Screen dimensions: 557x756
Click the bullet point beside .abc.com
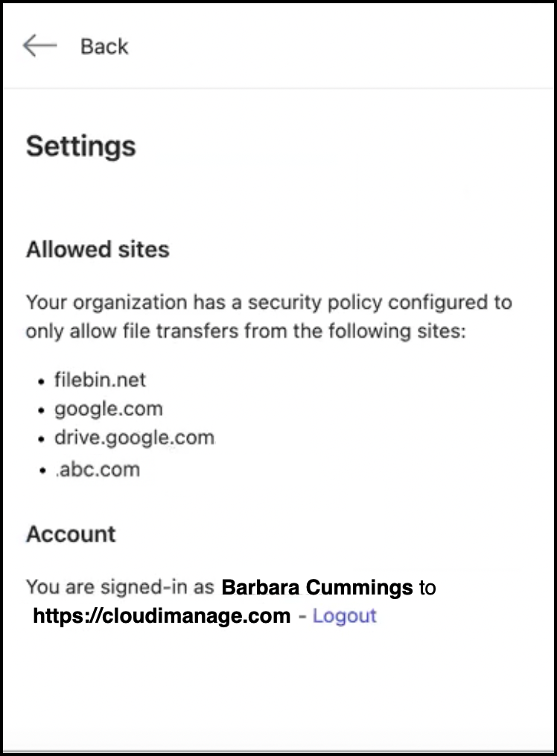pos(41,471)
